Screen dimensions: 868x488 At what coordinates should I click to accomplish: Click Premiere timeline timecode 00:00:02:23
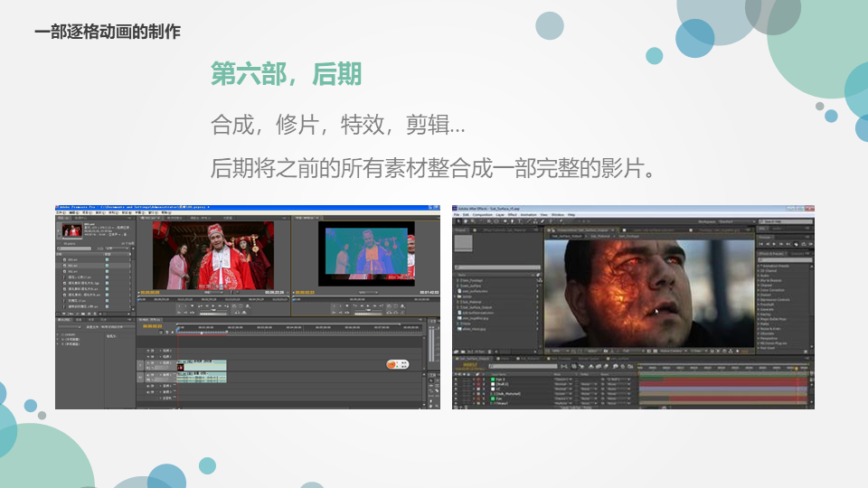152,326
